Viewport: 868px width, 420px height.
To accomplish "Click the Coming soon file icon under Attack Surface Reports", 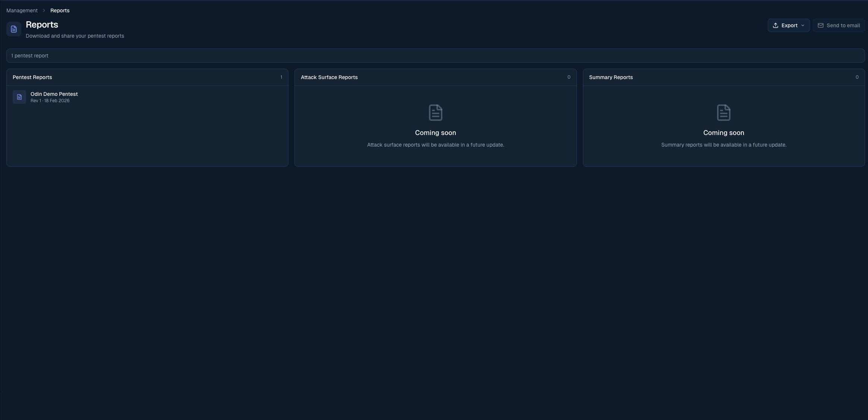I will click(435, 112).
